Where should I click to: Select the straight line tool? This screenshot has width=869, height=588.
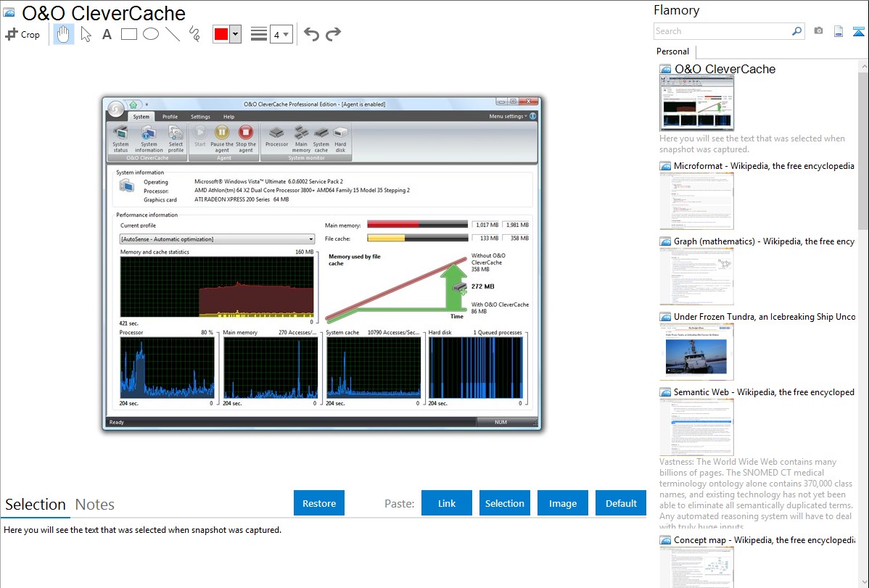click(x=173, y=34)
